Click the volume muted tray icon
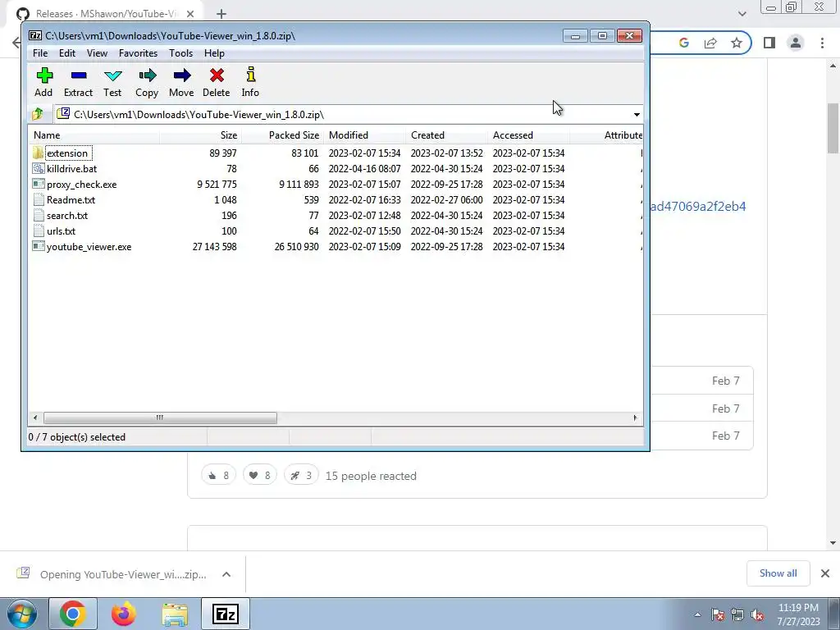Image resolution: width=840 pixels, height=630 pixels. tap(757, 614)
